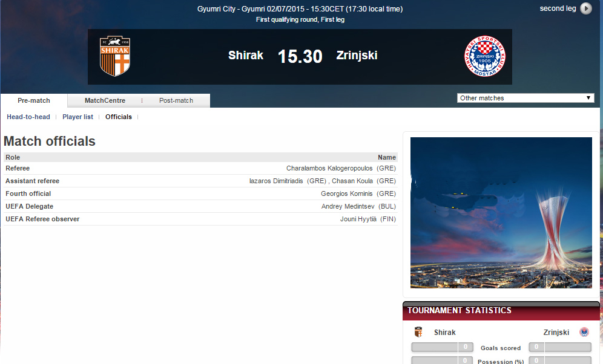Viewport: 603px width, 364px height.
Task: Select the Officials sub-tab
Action: (119, 117)
